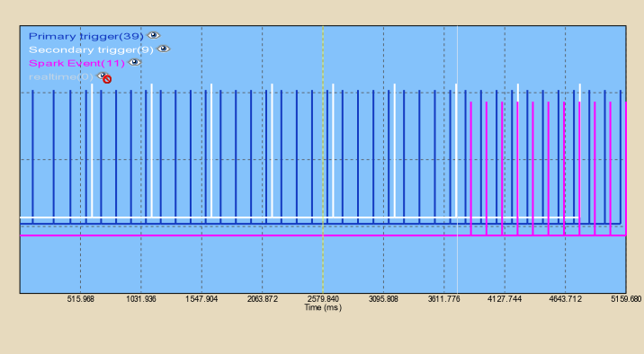Click the yellow dashed cursor line near 2579.840

tap(323, 159)
